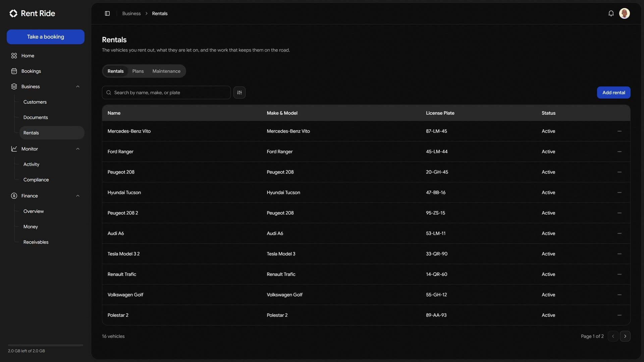Open Customers in the sidebar
Screen dimensions: 644x362
coord(52,102)
